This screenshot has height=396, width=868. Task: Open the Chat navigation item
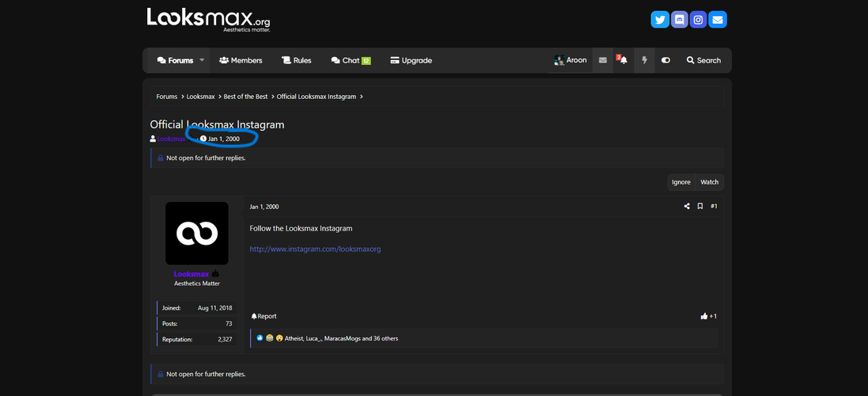coord(351,60)
